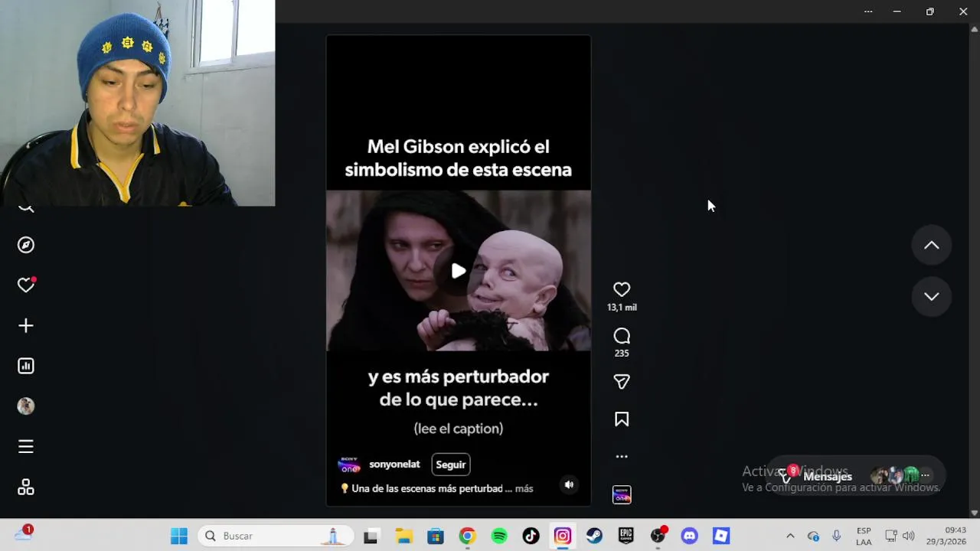
Task: Open Spotify from taskbar
Action: 499,536
